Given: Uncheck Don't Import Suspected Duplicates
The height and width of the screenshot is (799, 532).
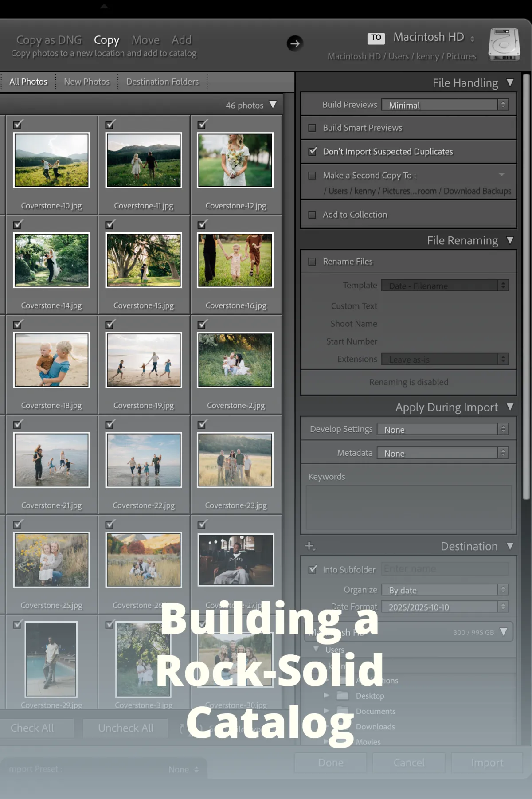Looking at the screenshot, I should [x=313, y=151].
